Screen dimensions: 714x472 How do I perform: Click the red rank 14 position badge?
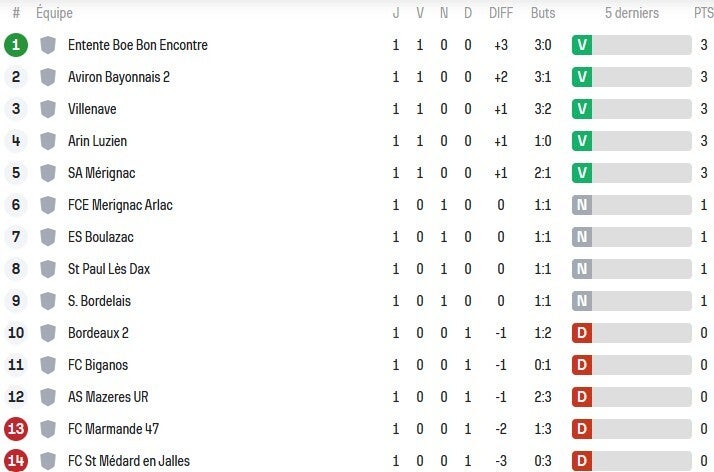[16, 461]
